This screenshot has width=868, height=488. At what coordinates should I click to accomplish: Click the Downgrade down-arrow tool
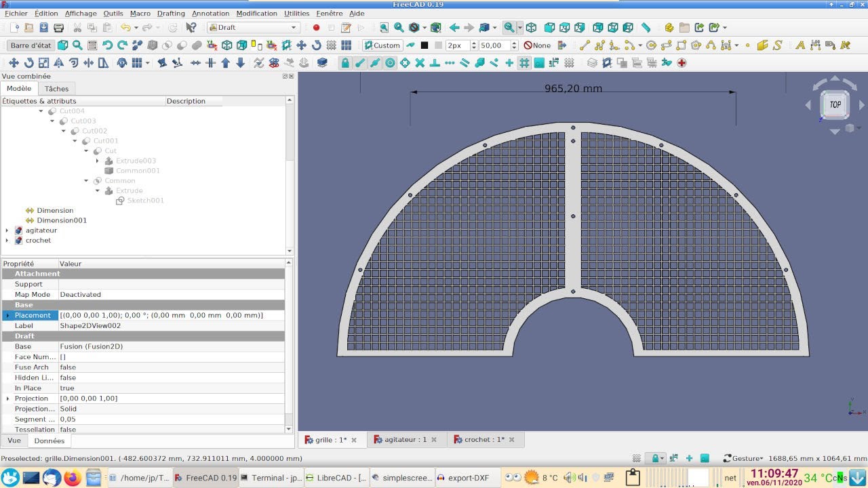point(240,63)
